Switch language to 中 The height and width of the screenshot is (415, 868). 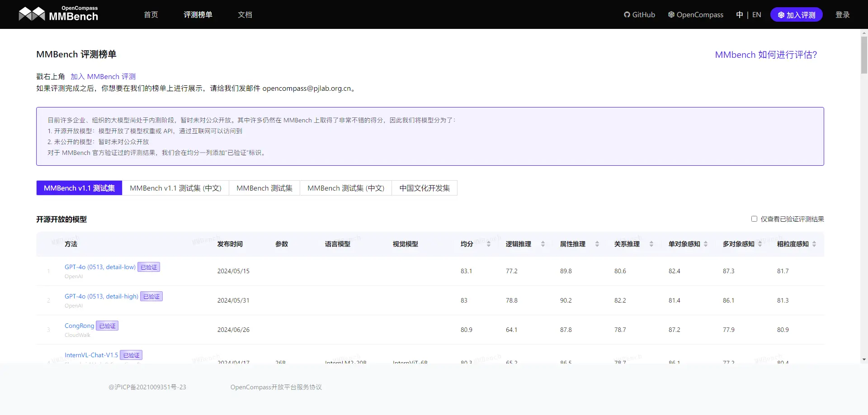739,14
